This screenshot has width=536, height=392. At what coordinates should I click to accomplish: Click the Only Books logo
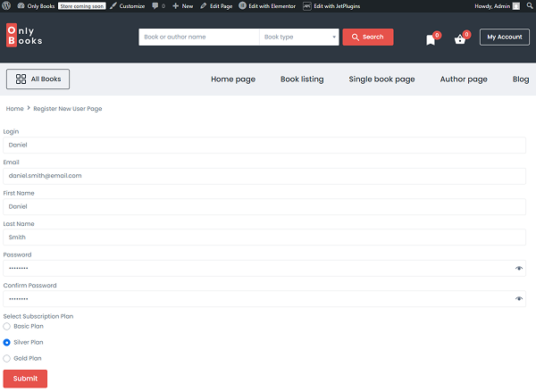pos(24,35)
